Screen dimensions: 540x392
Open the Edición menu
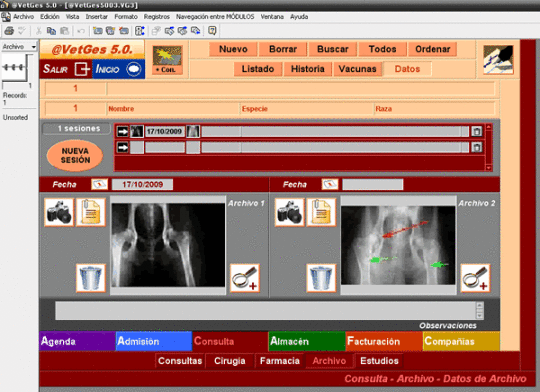coord(50,17)
